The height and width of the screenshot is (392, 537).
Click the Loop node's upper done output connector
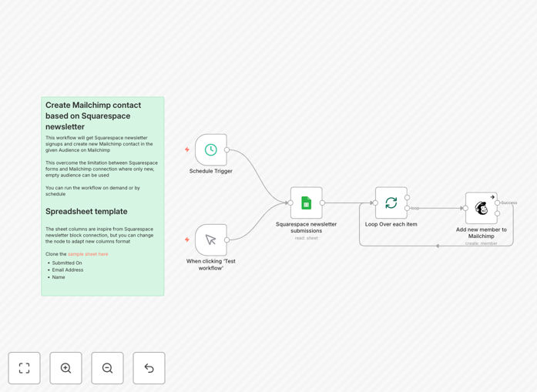[408, 198]
